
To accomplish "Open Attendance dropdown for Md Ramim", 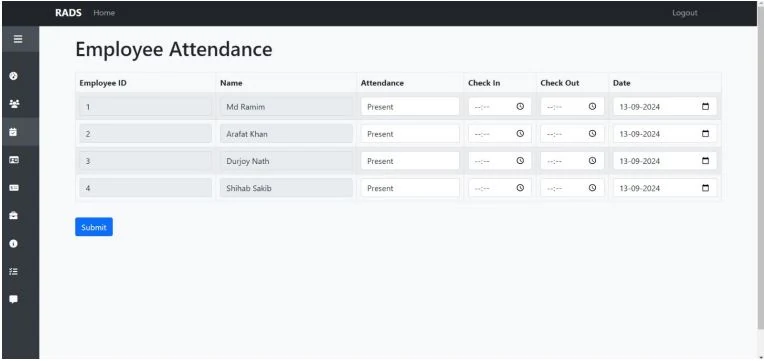I will pos(410,107).
